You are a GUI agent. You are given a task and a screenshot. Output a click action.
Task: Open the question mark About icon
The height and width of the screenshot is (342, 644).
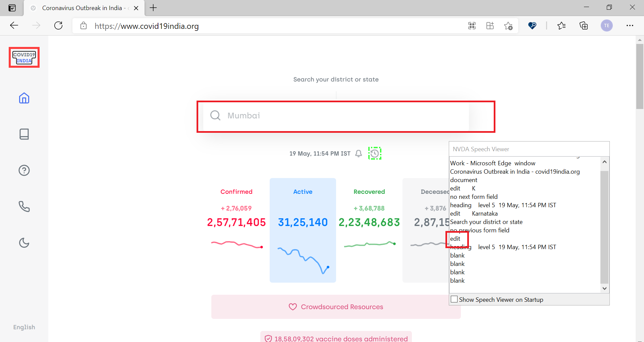pyautogui.click(x=24, y=170)
